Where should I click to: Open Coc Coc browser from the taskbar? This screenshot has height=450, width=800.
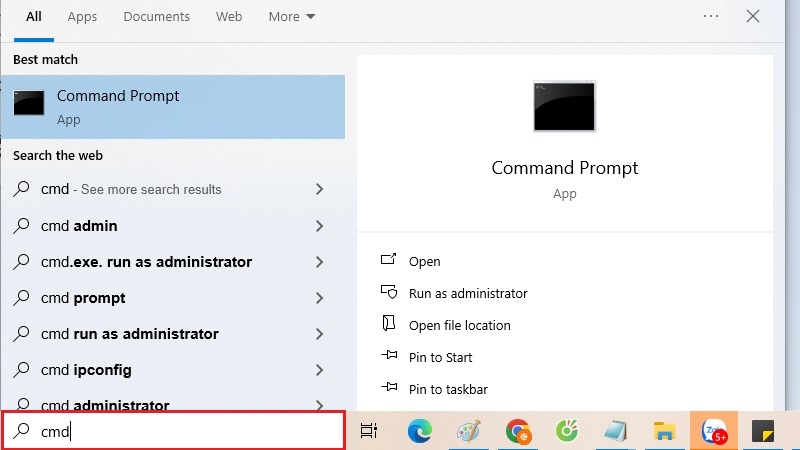567,430
